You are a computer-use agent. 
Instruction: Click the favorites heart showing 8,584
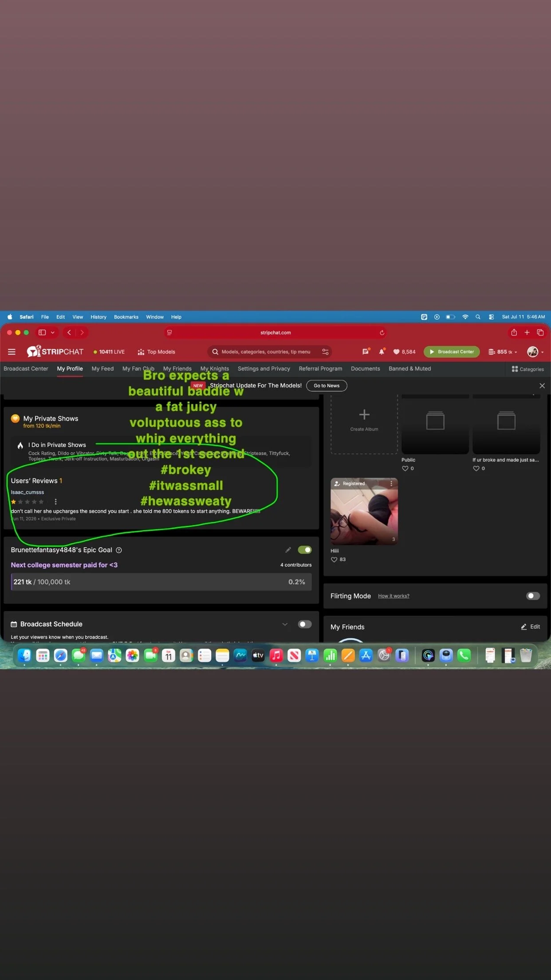tap(404, 352)
